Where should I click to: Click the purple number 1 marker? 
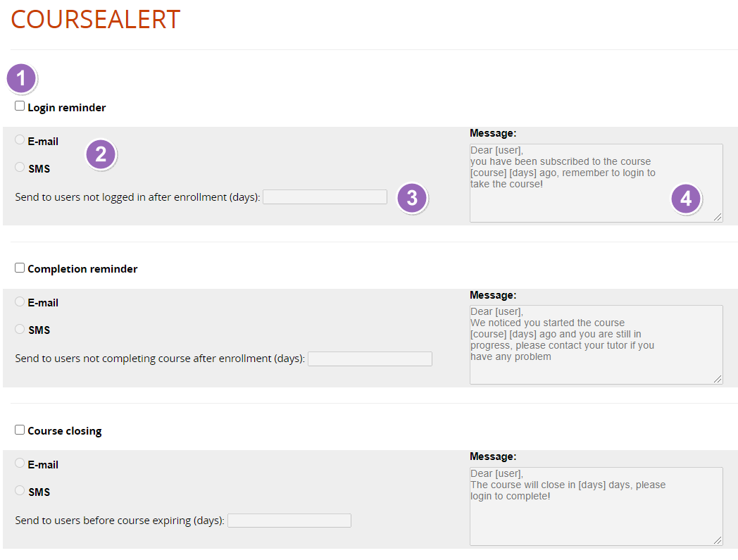click(x=21, y=78)
